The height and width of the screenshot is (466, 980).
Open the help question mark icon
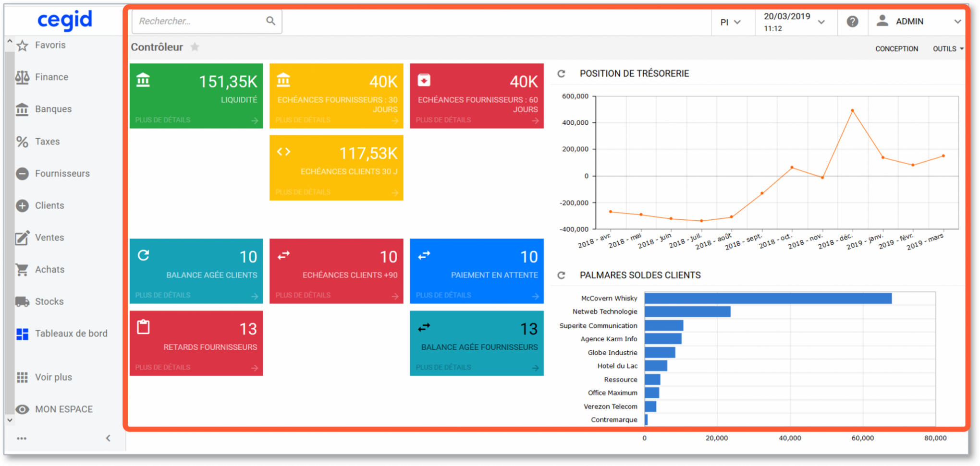click(x=852, y=22)
